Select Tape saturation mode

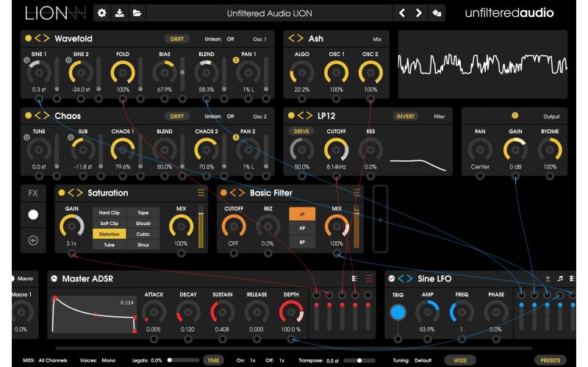(143, 213)
